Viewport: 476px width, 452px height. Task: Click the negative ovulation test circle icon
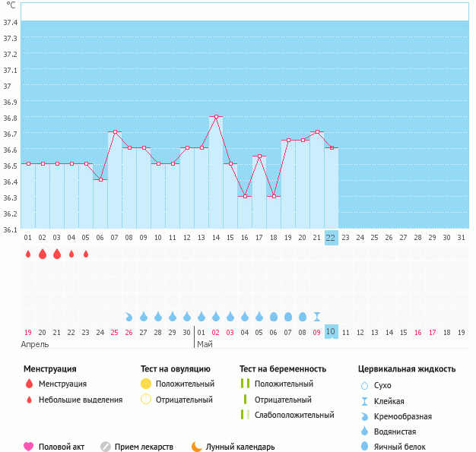[146, 400]
